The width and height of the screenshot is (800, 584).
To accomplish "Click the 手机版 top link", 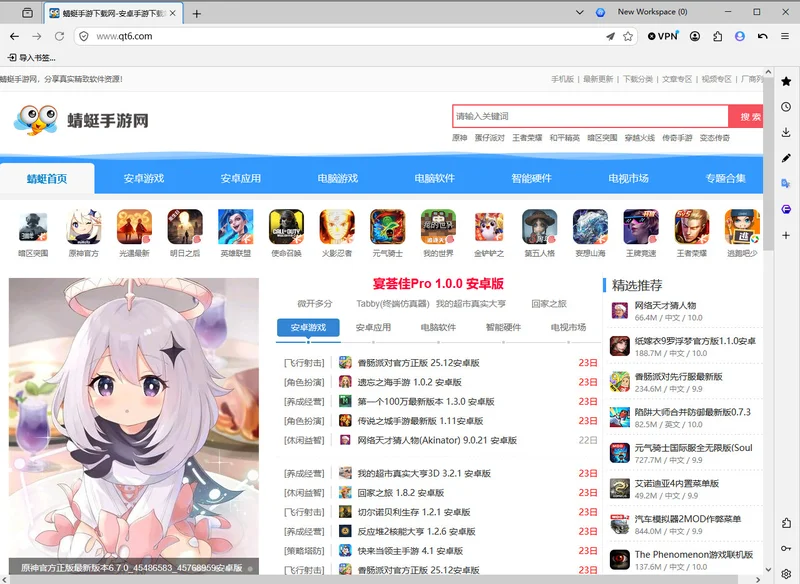I will click(562, 79).
